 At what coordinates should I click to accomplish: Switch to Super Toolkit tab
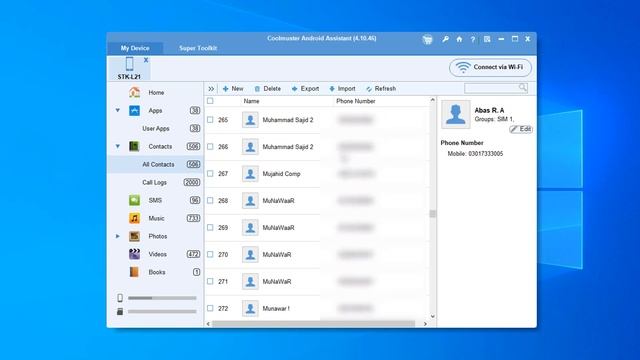pos(198,48)
